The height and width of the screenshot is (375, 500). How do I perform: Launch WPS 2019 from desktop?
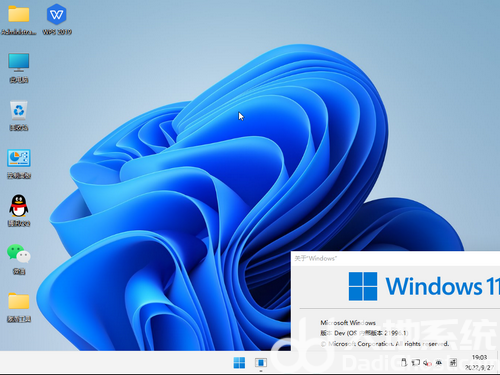(57, 19)
